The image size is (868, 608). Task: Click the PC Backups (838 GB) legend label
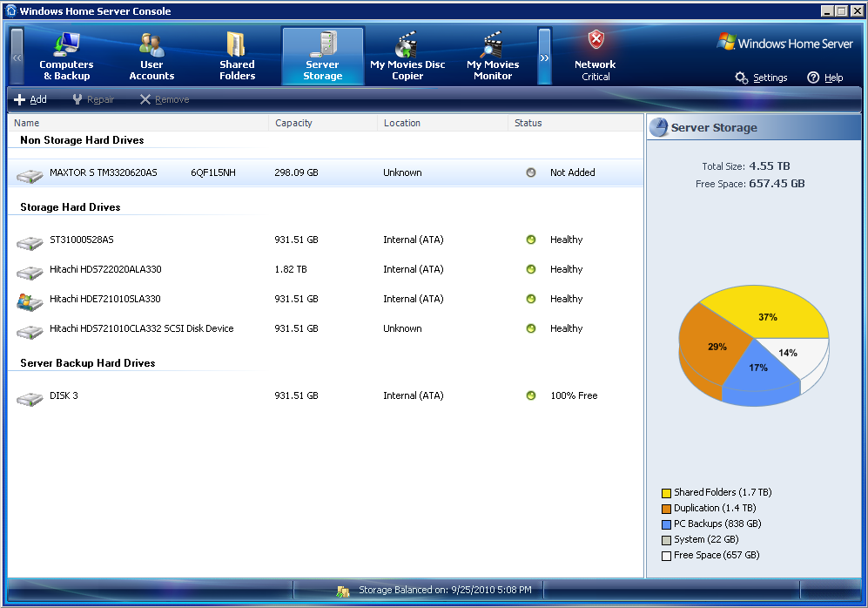click(x=717, y=524)
